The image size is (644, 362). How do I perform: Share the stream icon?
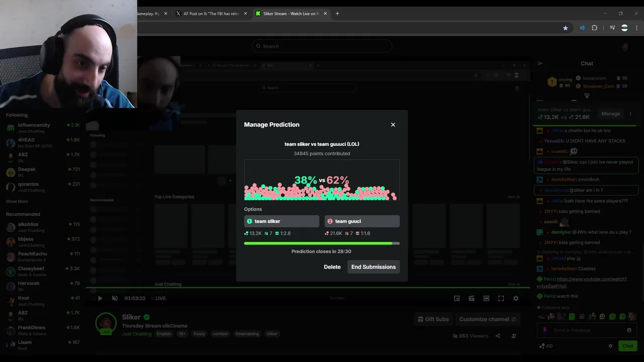tap(498, 336)
